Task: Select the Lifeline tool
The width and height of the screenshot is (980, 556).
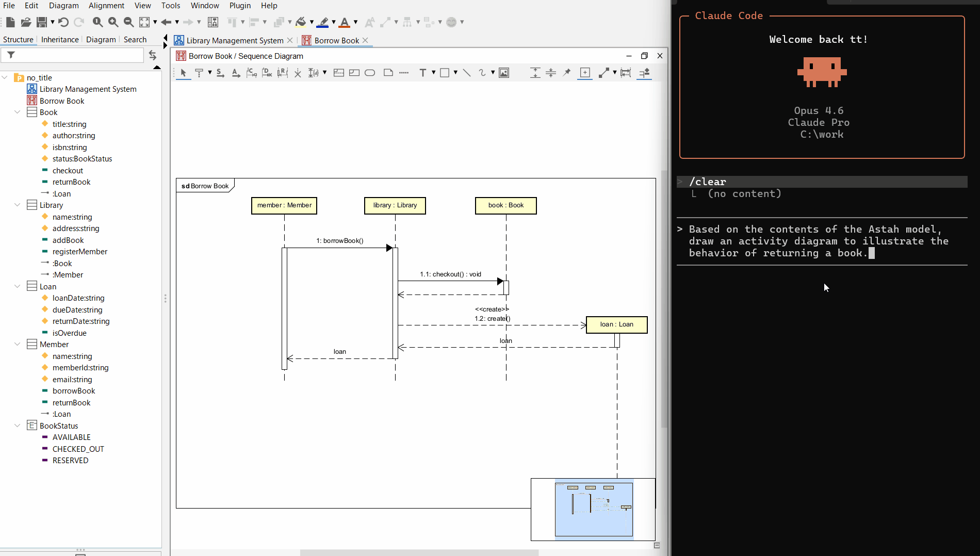Action: (x=200, y=73)
